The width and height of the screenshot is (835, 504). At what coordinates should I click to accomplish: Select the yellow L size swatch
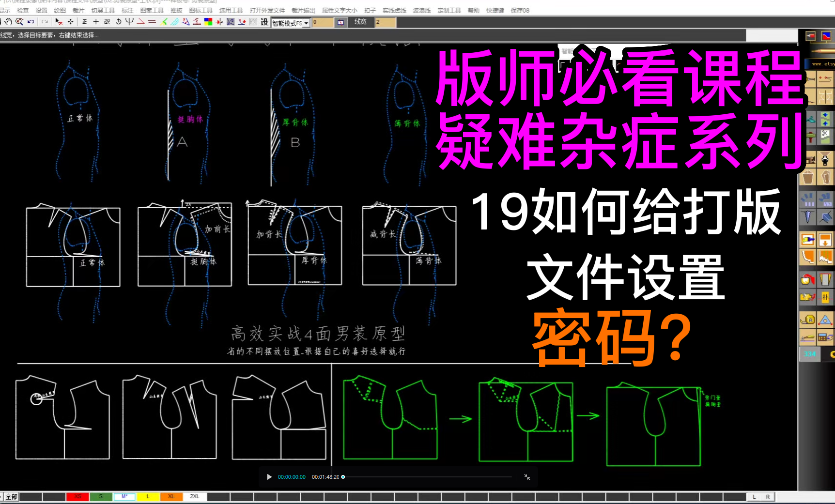(148, 497)
